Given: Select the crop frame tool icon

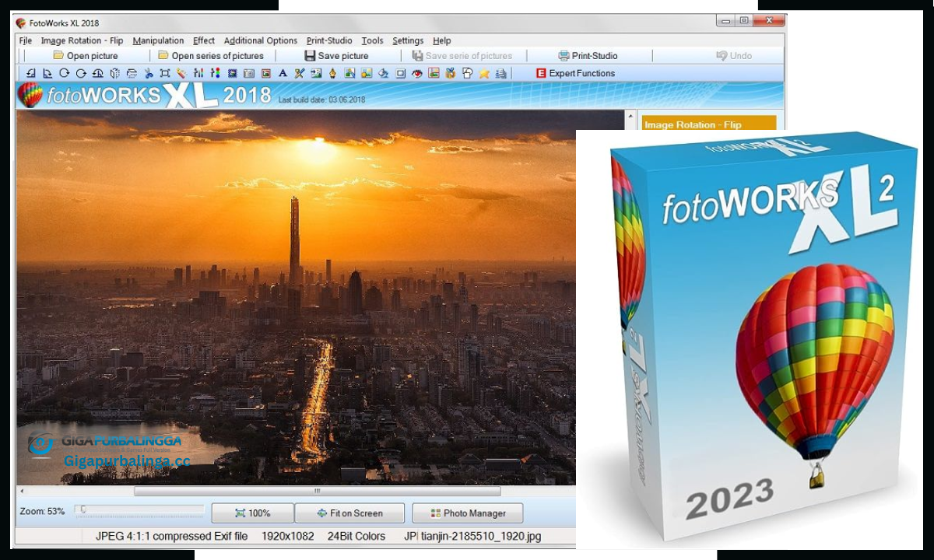Looking at the screenshot, I should (165, 73).
